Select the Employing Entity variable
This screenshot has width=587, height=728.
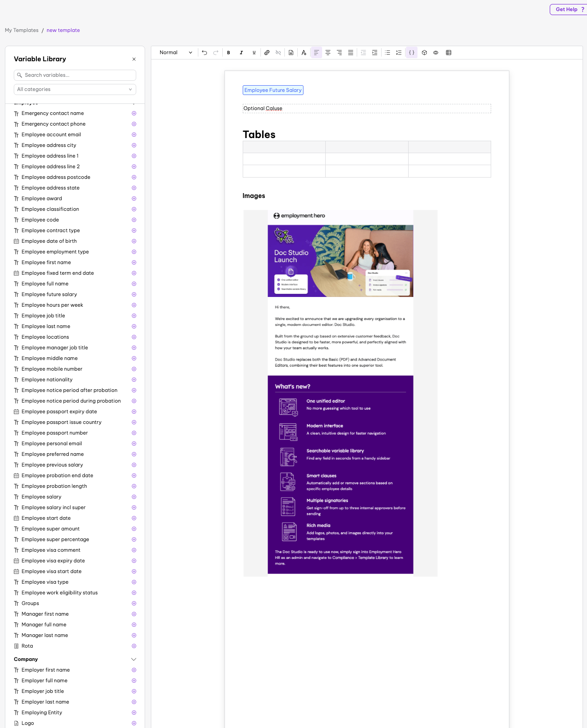tap(42, 712)
